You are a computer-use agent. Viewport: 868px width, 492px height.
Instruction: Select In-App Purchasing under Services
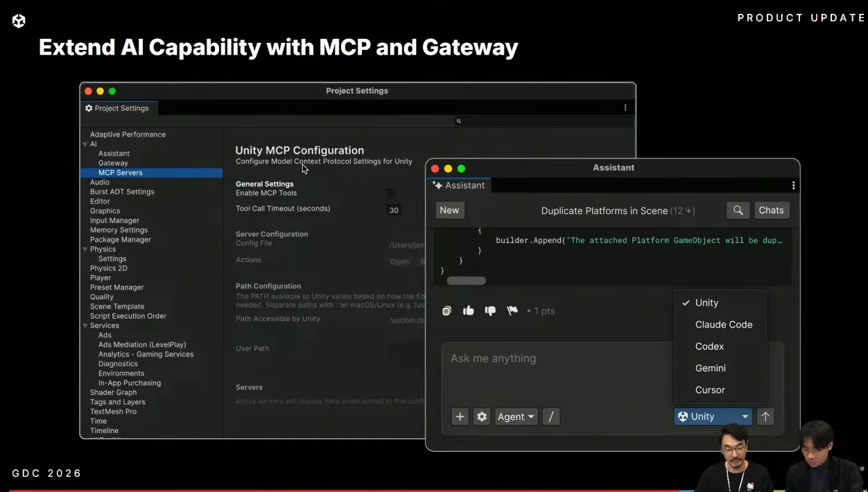point(130,383)
